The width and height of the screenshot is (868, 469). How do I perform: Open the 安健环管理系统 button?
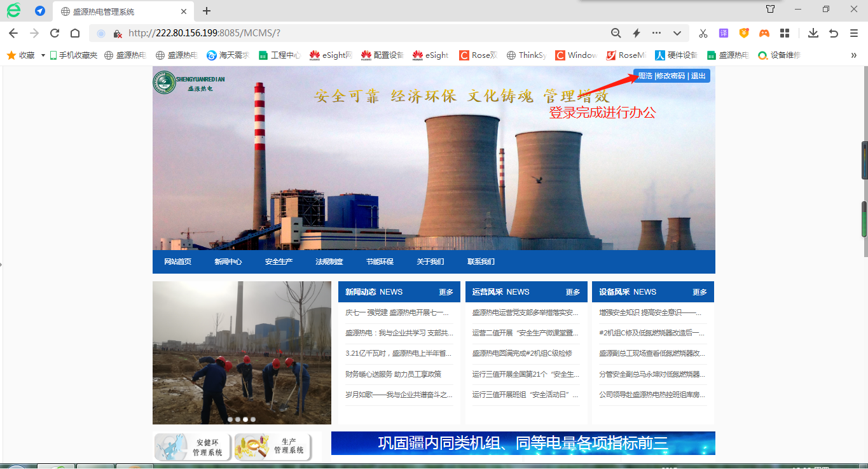[193, 447]
